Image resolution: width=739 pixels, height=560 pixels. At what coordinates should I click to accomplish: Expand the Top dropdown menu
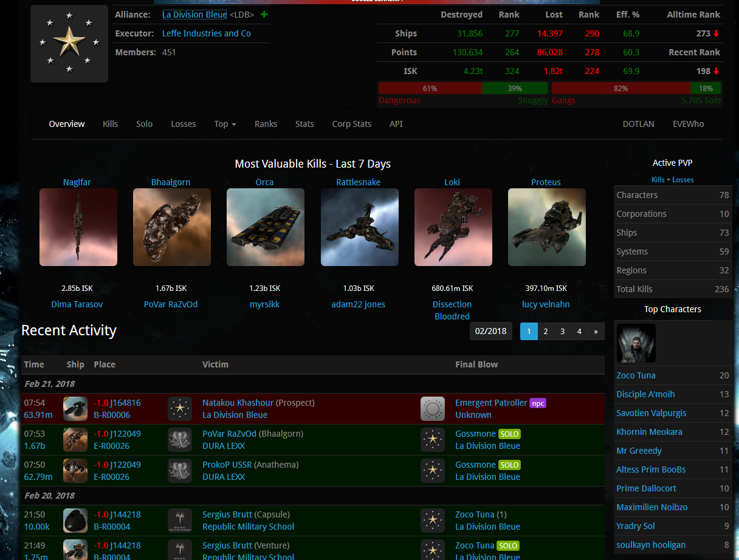(x=225, y=124)
